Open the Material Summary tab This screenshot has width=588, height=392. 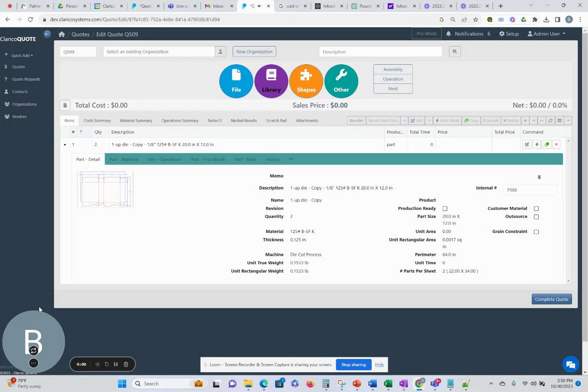[x=136, y=120]
